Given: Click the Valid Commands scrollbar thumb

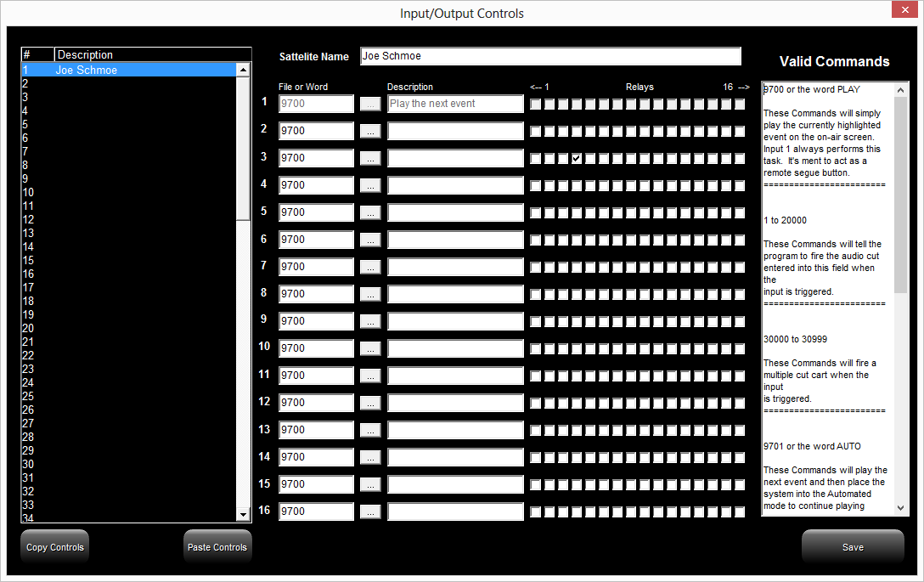Looking at the screenshot, I should [x=900, y=195].
